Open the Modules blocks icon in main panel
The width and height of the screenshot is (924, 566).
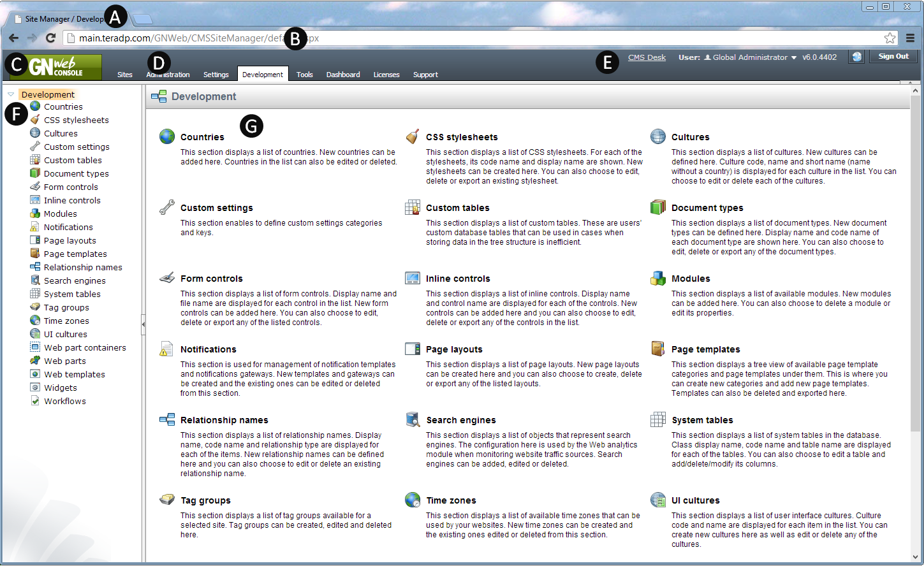coord(658,278)
